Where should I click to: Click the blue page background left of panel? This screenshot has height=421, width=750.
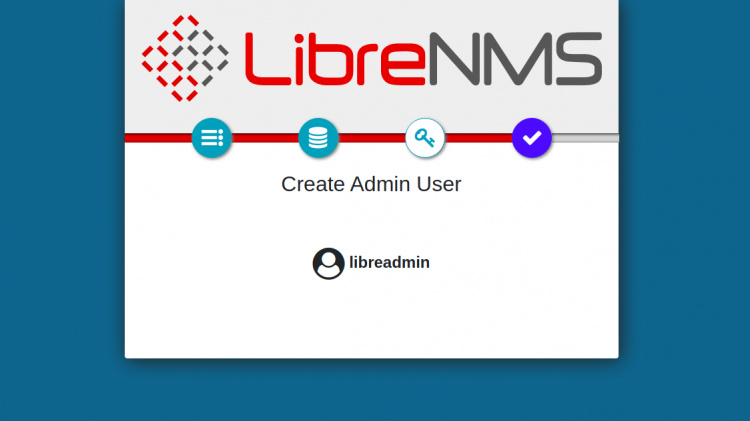tap(60, 200)
